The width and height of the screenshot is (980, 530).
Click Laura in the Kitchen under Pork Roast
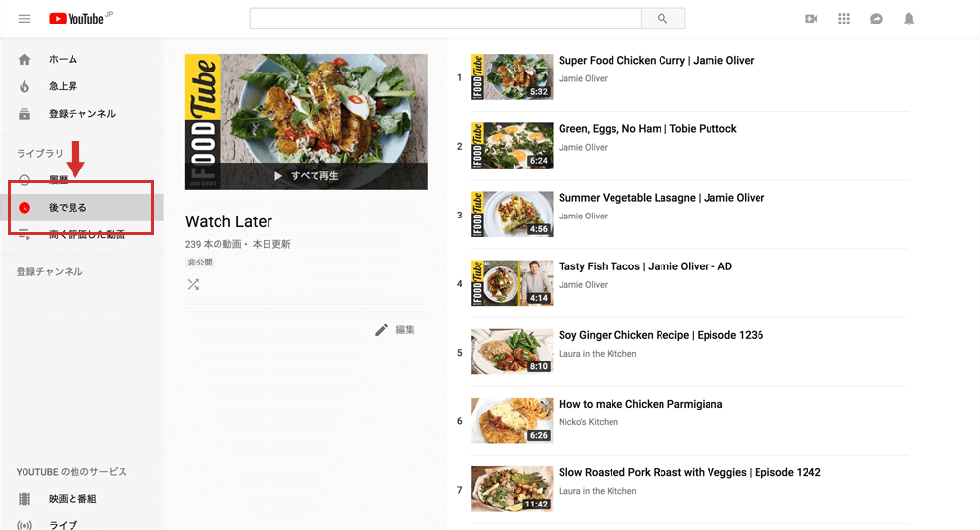[598, 491]
